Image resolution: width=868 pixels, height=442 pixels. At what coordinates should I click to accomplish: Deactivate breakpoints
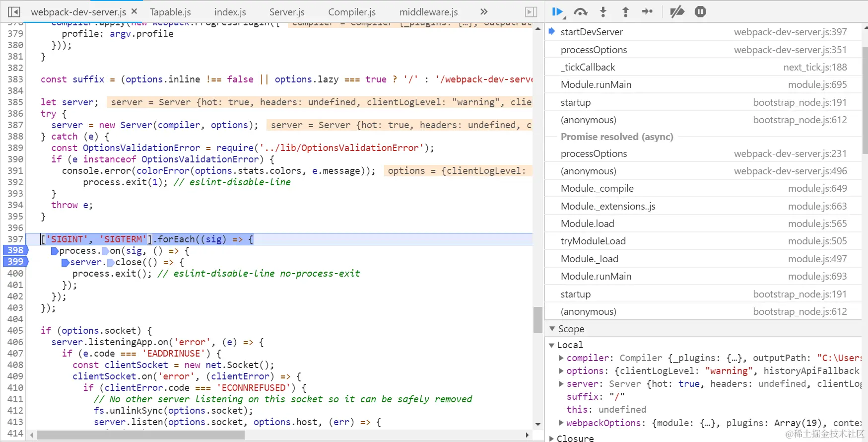pos(677,12)
